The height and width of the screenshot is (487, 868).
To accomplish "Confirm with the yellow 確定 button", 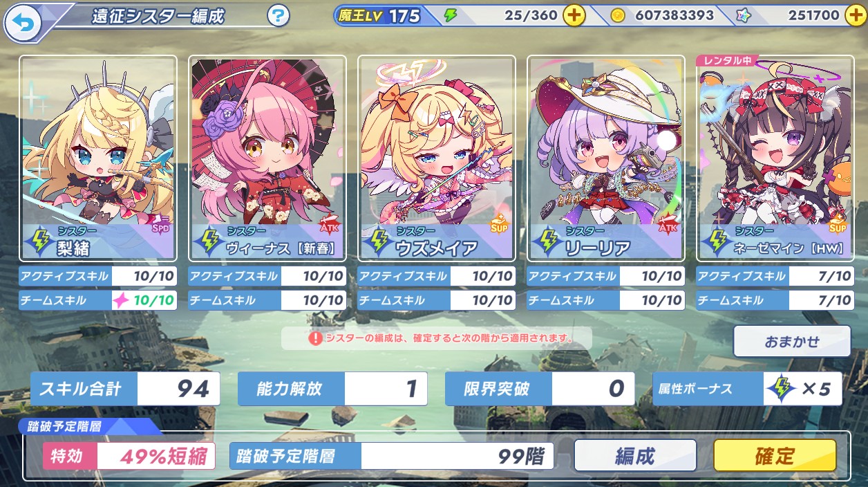I will click(775, 456).
